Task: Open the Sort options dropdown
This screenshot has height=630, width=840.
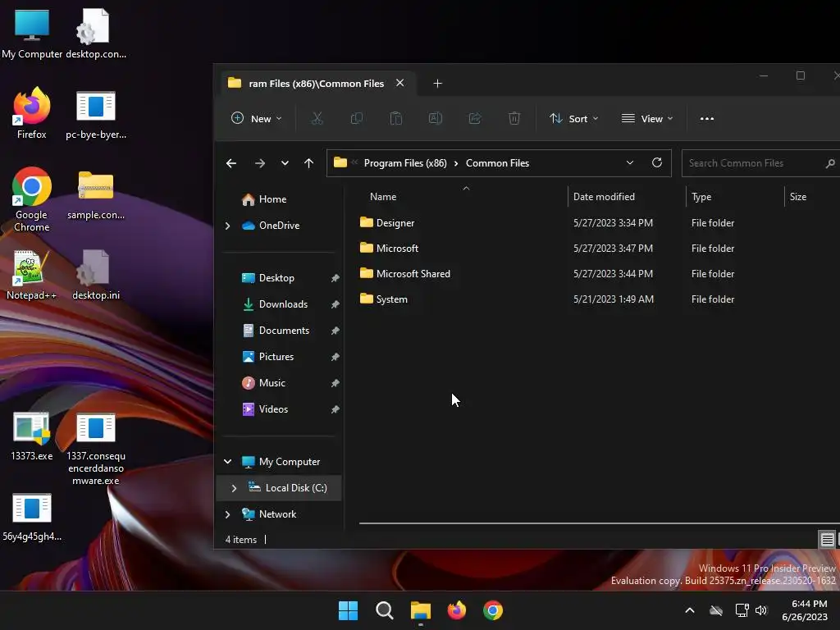Action: (573, 118)
